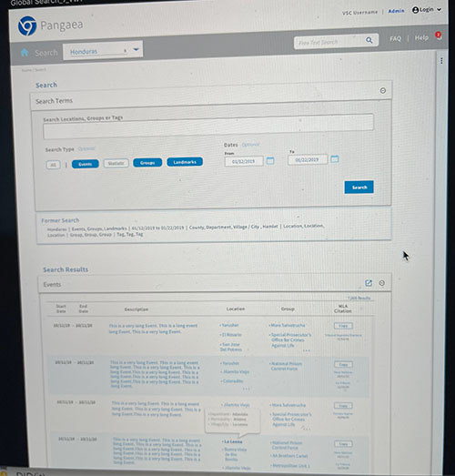
Task: Toggle the Events search type filter
Action: click(86, 164)
